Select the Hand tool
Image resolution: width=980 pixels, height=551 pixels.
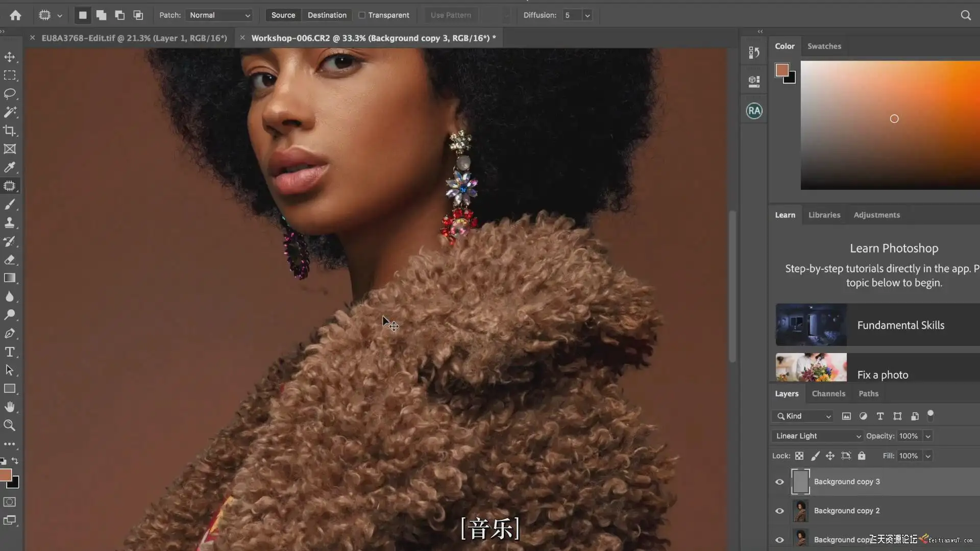point(10,407)
